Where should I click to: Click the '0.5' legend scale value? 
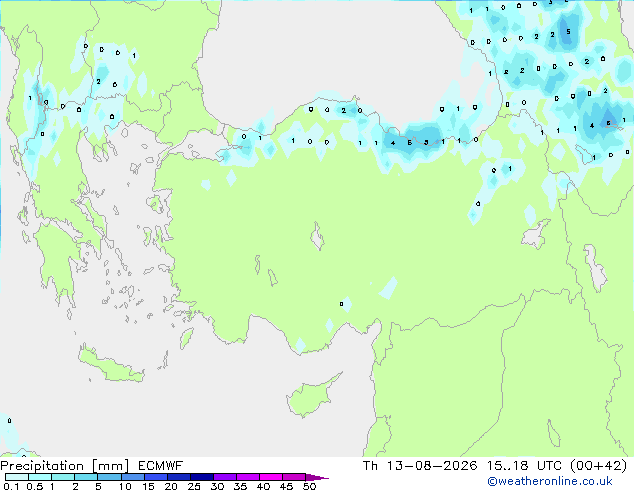click(x=35, y=486)
